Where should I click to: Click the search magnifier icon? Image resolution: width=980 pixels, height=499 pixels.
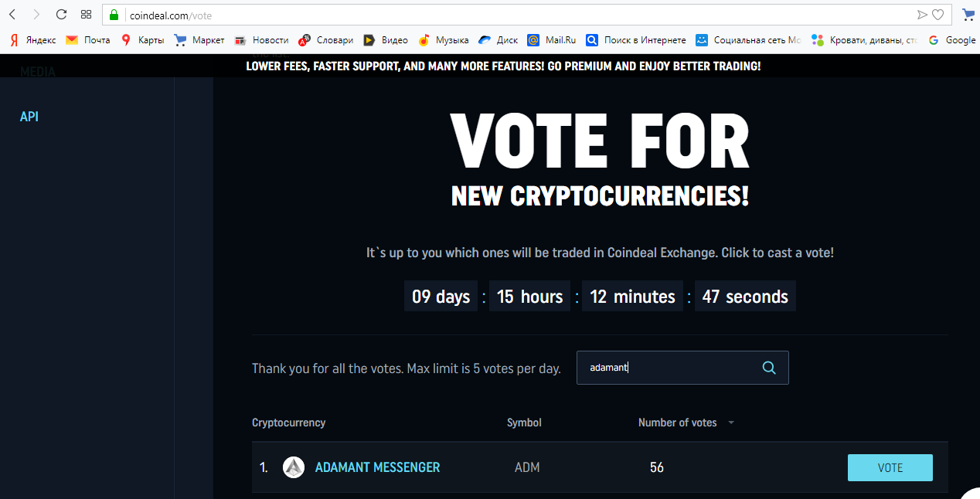pos(769,368)
